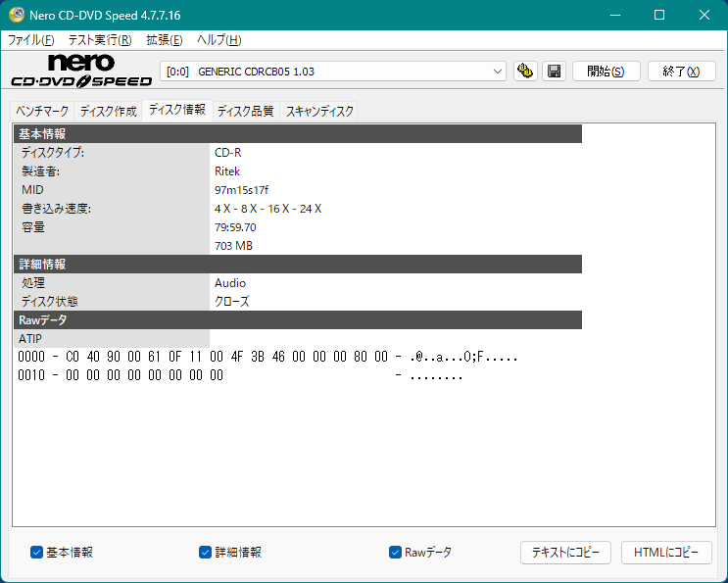Click the floppy disk save icon
728x583 pixels.
554,72
